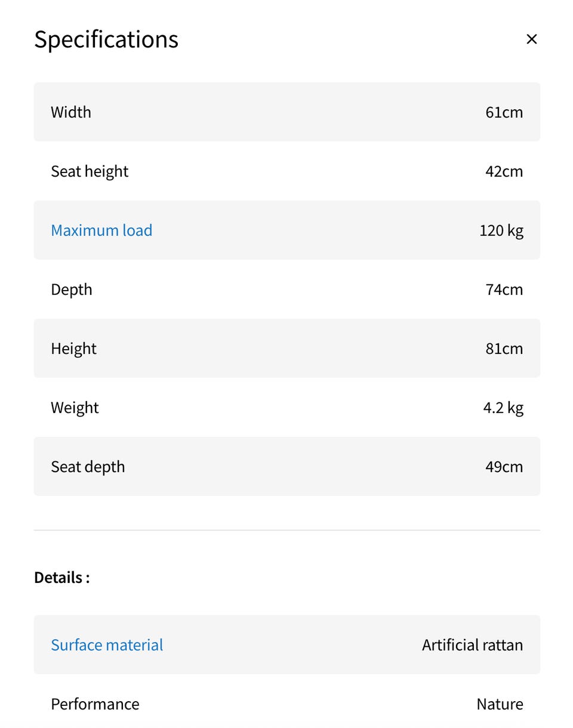Close the Specifications panel
This screenshot has height=728, width=573.
click(531, 39)
